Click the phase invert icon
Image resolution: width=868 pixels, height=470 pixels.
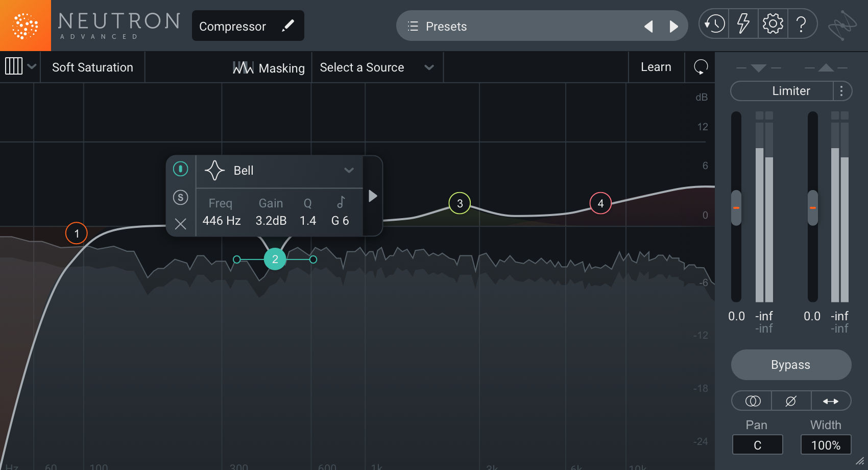pos(791,401)
